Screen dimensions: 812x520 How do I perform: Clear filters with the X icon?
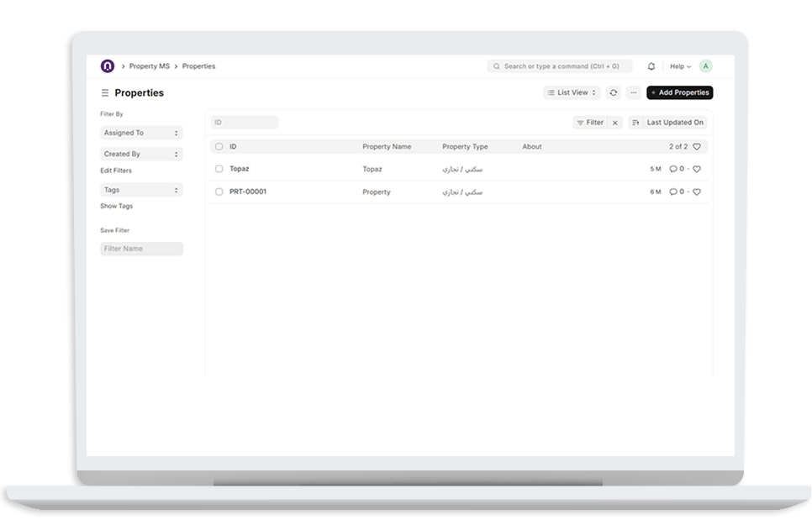(614, 123)
